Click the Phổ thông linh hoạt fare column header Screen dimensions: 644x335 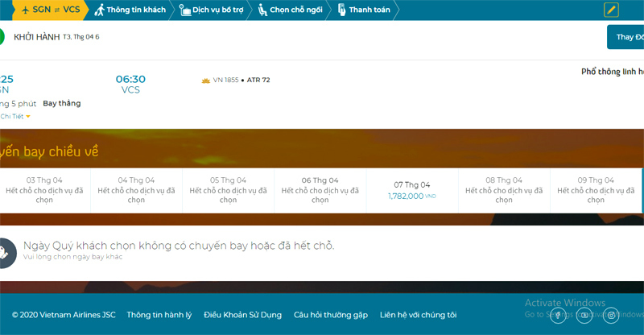(612, 72)
